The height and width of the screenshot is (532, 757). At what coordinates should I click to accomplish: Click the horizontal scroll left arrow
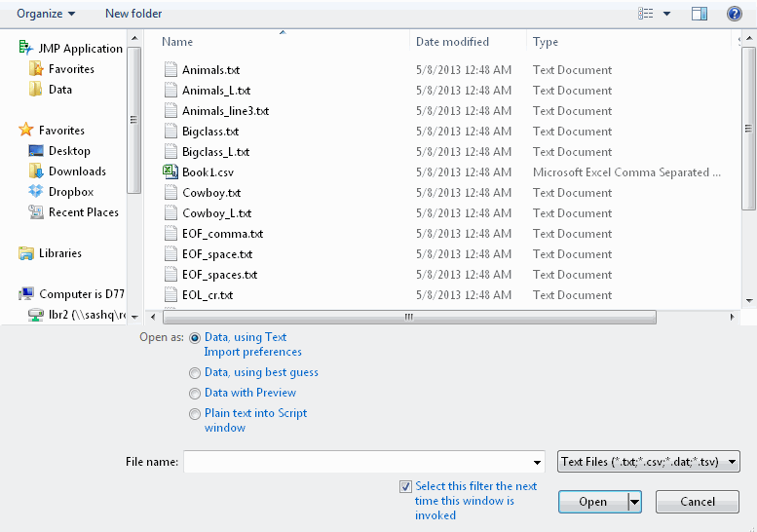tap(153, 318)
